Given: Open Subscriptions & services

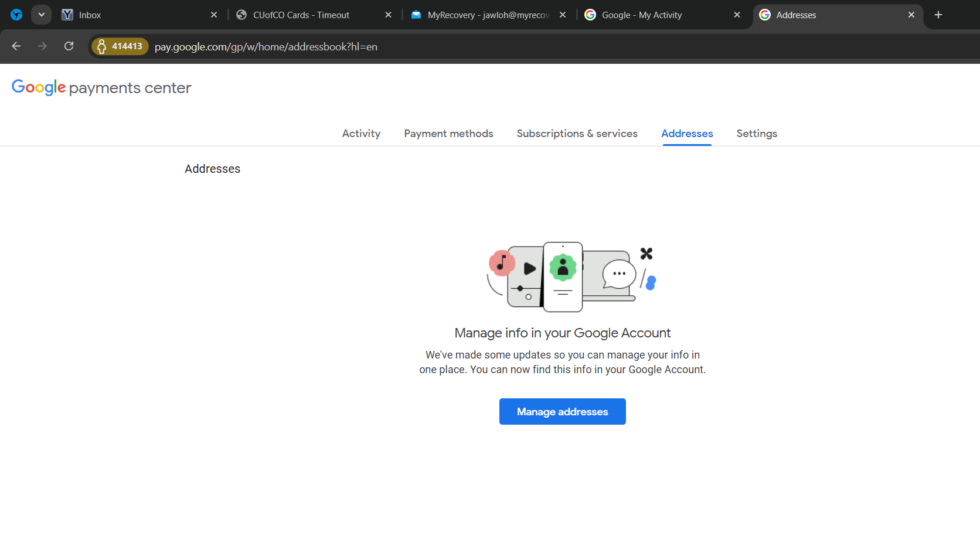Looking at the screenshot, I should [x=577, y=134].
